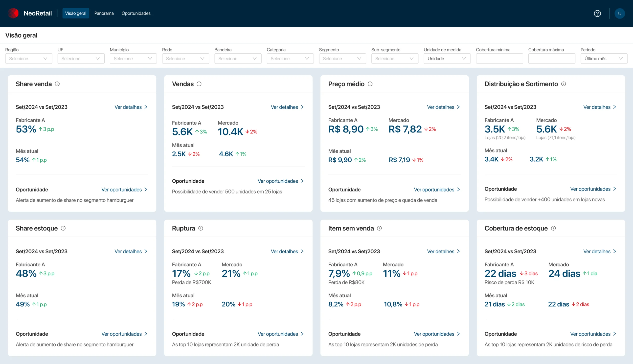Click Ver oportunidades in Item sem venda
The height and width of the screenshot is (364, 633).
pos(437,334)
